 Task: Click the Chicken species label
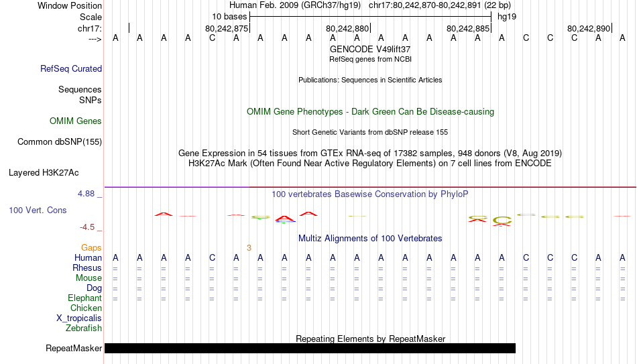tap(86, 308)
